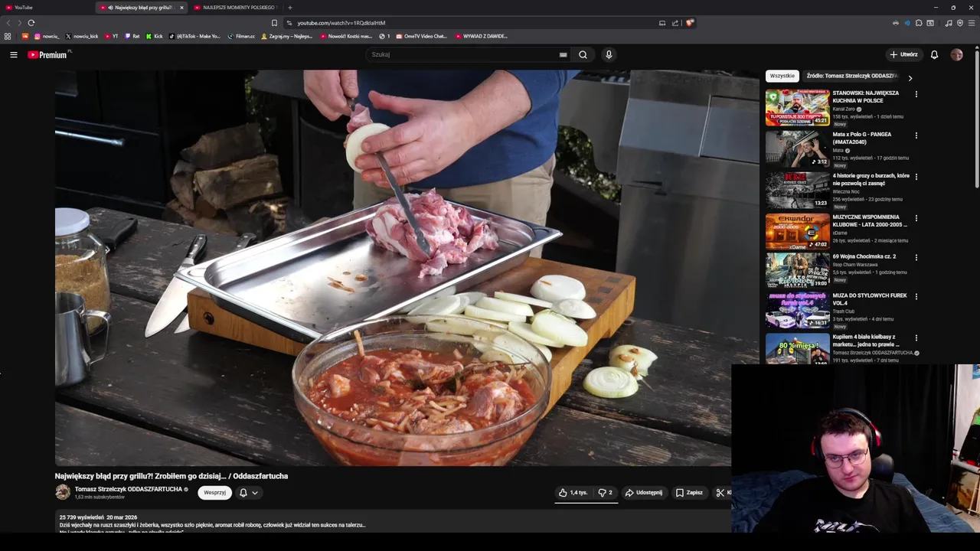This screenshot has height=551, width=980.
Task: Open the Utwórz create menu
Action: (903, 54)
